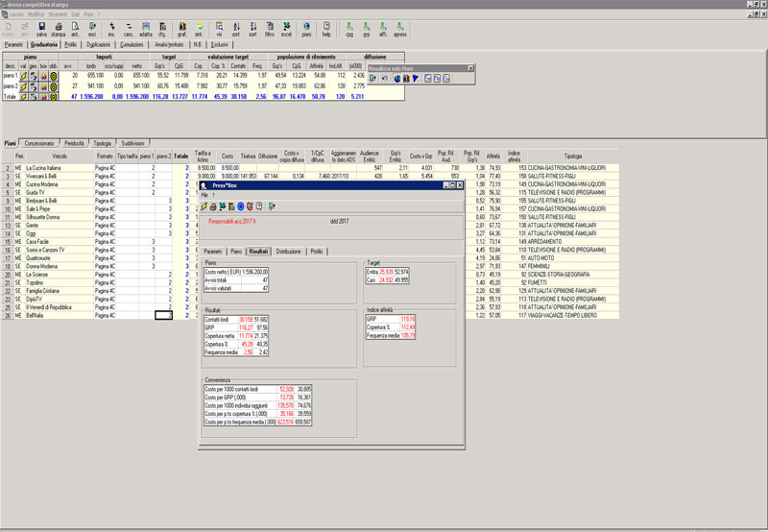
Task: Open the 'help' toolbar icon
Action: coord(326,27)
